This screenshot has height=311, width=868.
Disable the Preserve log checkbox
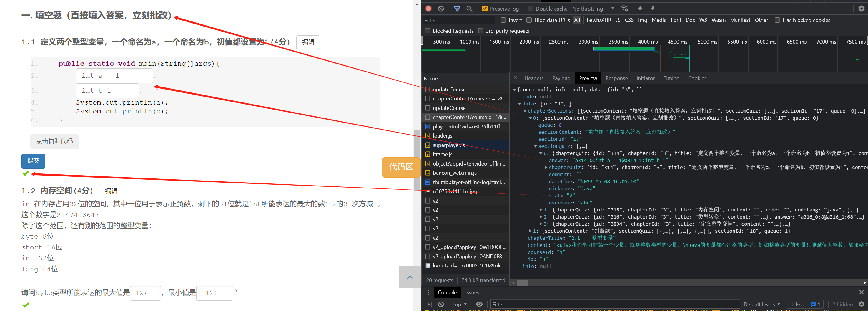485,9
